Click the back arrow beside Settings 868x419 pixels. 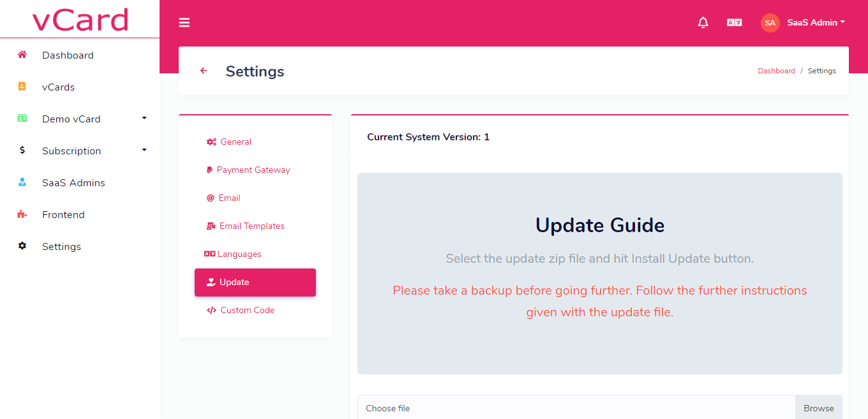[204, 71]
